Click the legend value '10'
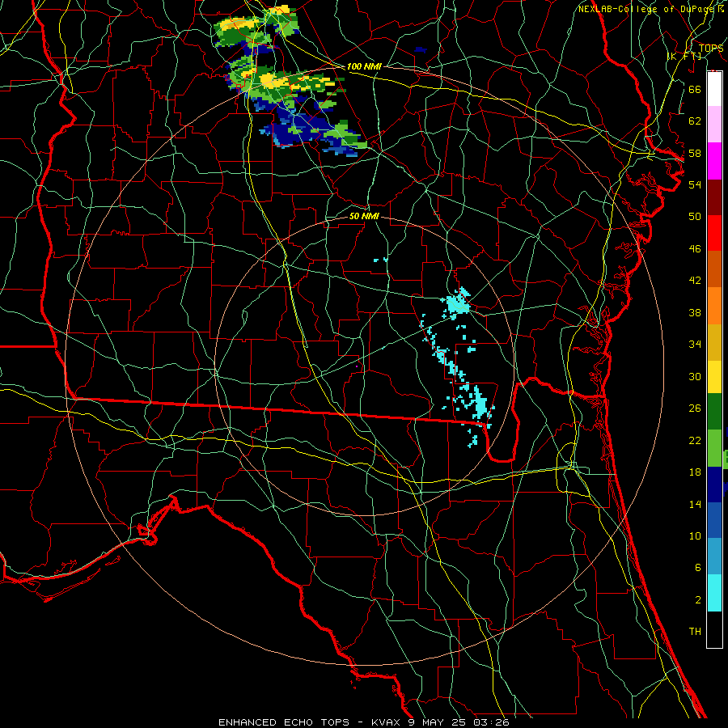 click(x=695, y=535)
